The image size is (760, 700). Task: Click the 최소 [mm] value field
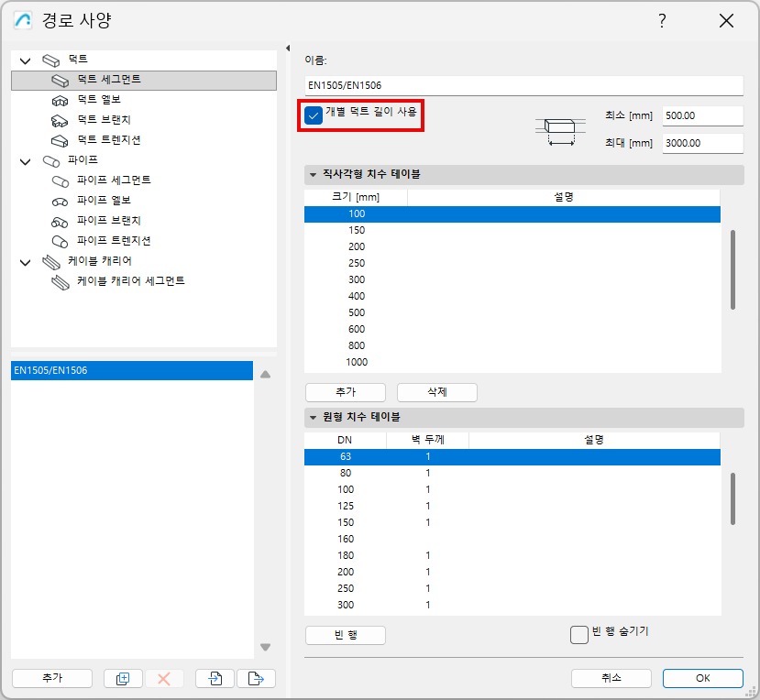(703, 115)
